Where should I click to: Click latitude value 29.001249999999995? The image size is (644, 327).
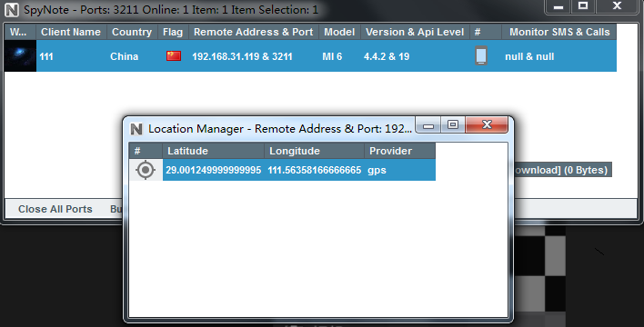(214, 170)
